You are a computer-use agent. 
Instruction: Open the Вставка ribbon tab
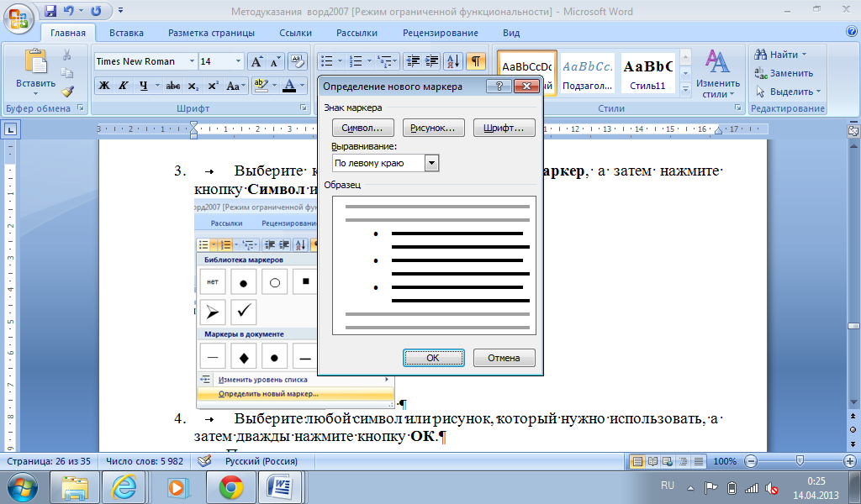[126, 33]
